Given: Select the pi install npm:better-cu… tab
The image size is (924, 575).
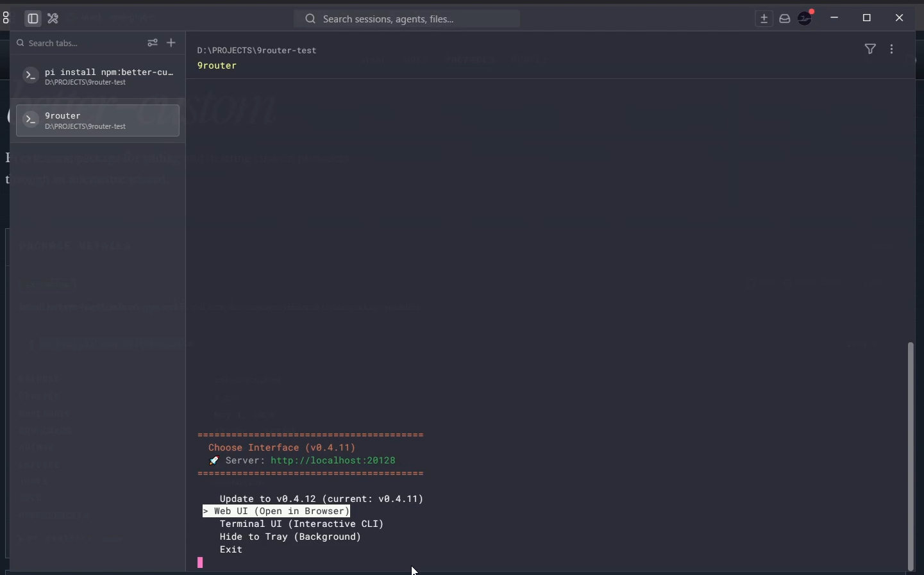Looking at the screenshot, I should pos(97,77).
